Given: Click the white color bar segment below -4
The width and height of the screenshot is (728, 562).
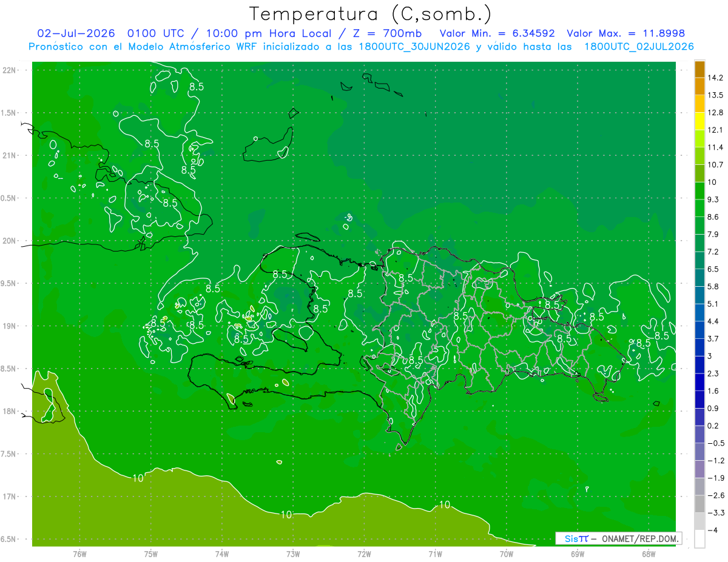Looking at the screenshot, I should 699,539.
